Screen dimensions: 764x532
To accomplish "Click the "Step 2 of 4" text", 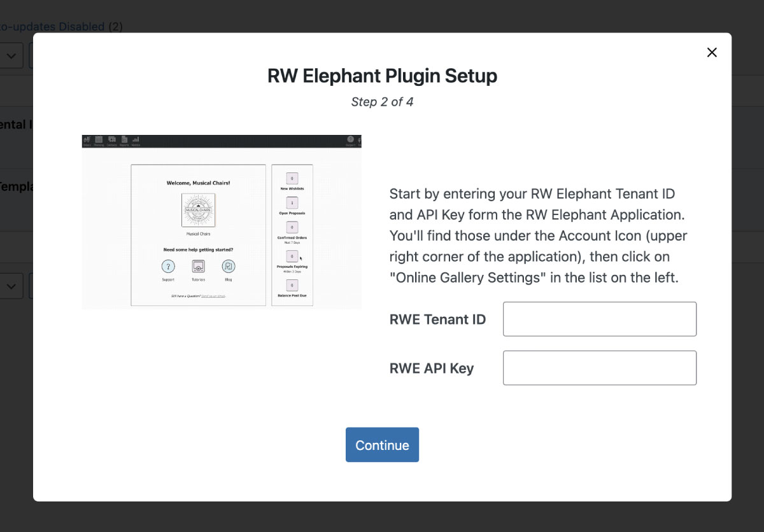I will [382, 102].
